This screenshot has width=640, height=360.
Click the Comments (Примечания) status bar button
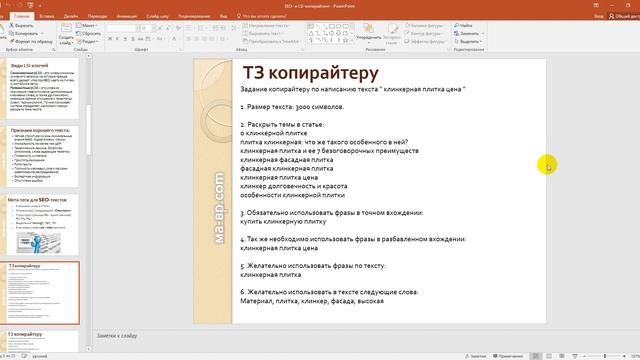(508, 356)
